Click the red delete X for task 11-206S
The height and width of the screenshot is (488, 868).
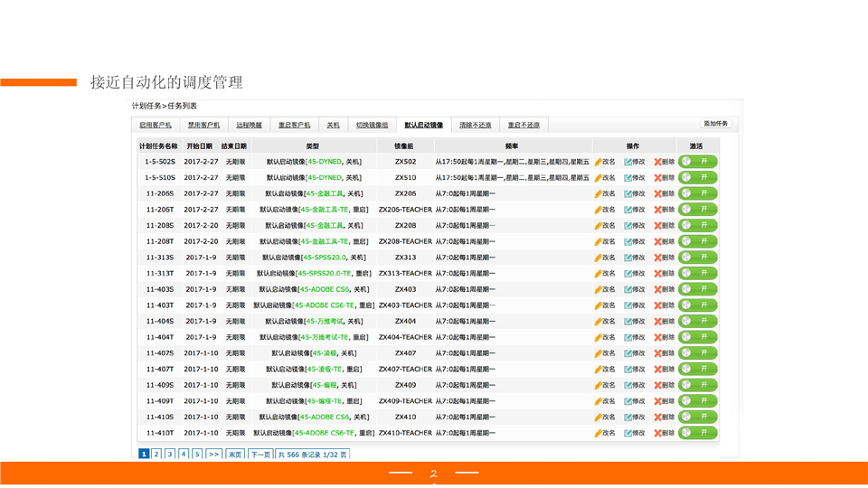pyautogui.click(x=658, y=193)
